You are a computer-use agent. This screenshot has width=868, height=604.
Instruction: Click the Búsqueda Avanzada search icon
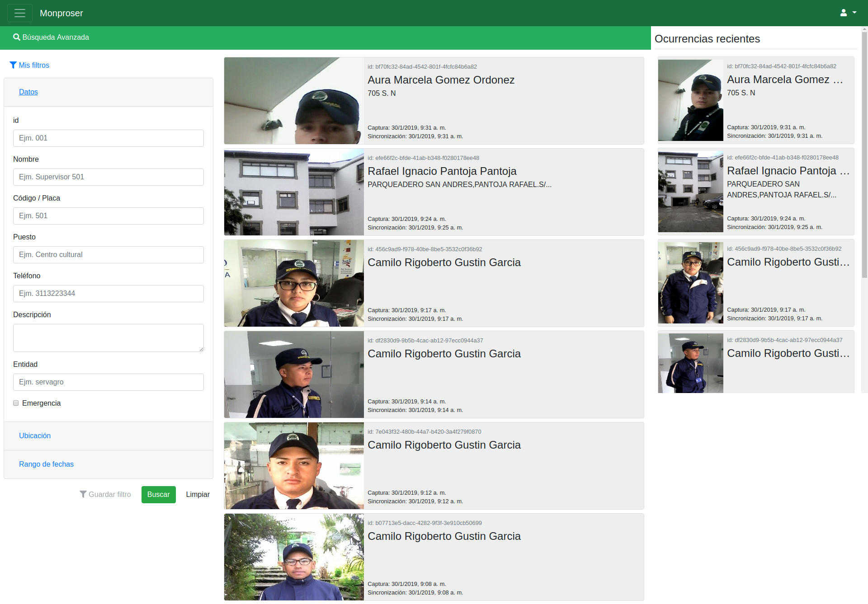point(17,37)
